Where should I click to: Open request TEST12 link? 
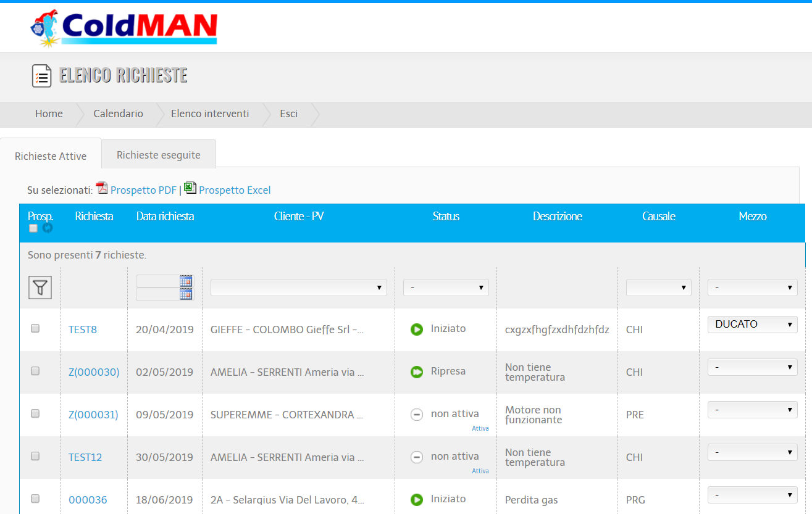(85, 457)
